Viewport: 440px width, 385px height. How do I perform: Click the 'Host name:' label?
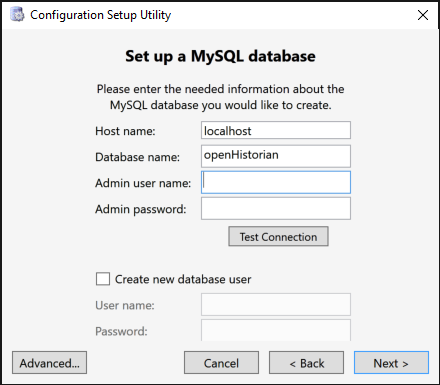(x=125, y=131)
